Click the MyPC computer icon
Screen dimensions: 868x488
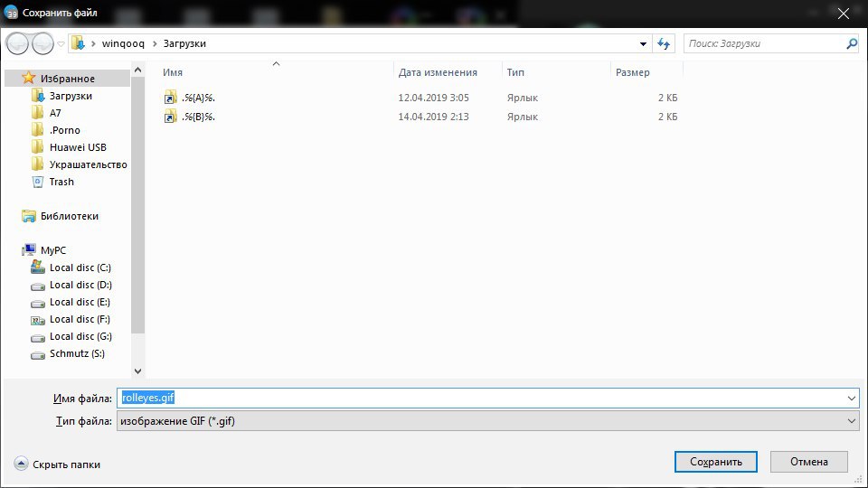click(29, 250)
